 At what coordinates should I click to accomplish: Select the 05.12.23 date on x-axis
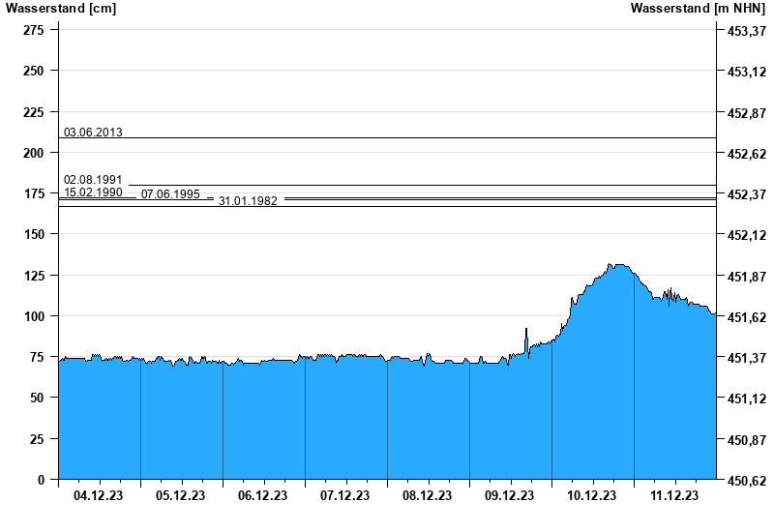tap(181, 496)
